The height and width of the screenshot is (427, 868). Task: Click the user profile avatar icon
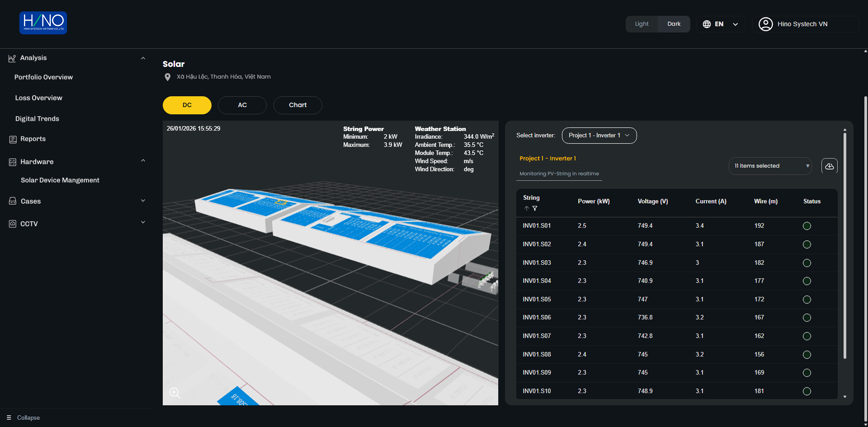pos(765,24)
